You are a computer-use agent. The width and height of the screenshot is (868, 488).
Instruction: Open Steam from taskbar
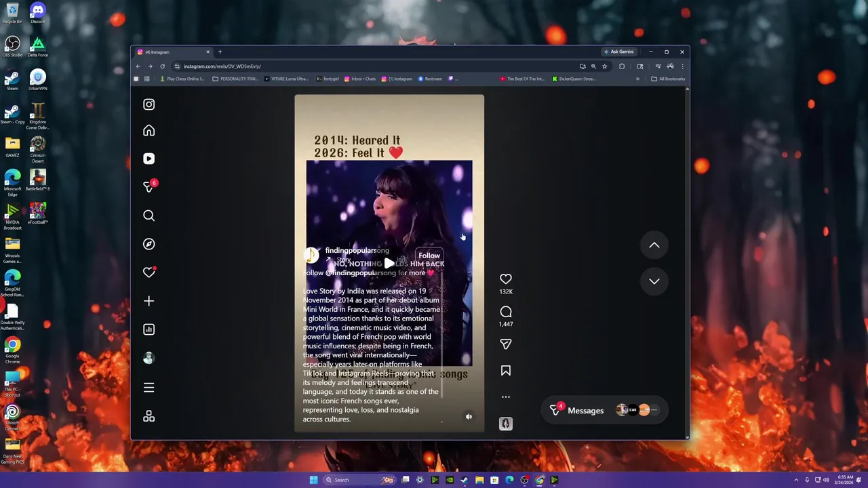click(464, 480)
